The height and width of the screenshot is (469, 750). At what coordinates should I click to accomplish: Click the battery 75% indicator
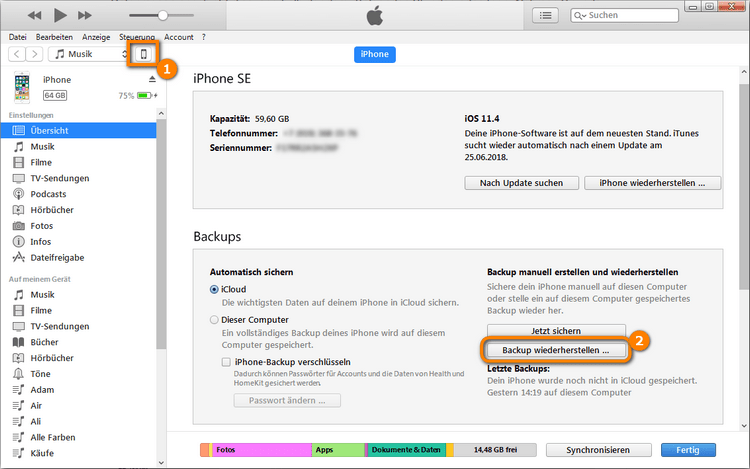(138, 96)
